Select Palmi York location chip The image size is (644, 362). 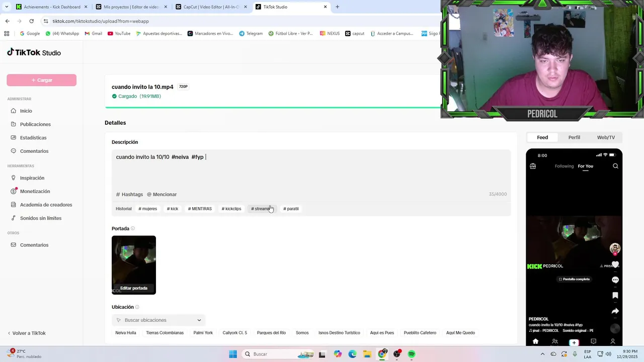[x=203, y=333]
